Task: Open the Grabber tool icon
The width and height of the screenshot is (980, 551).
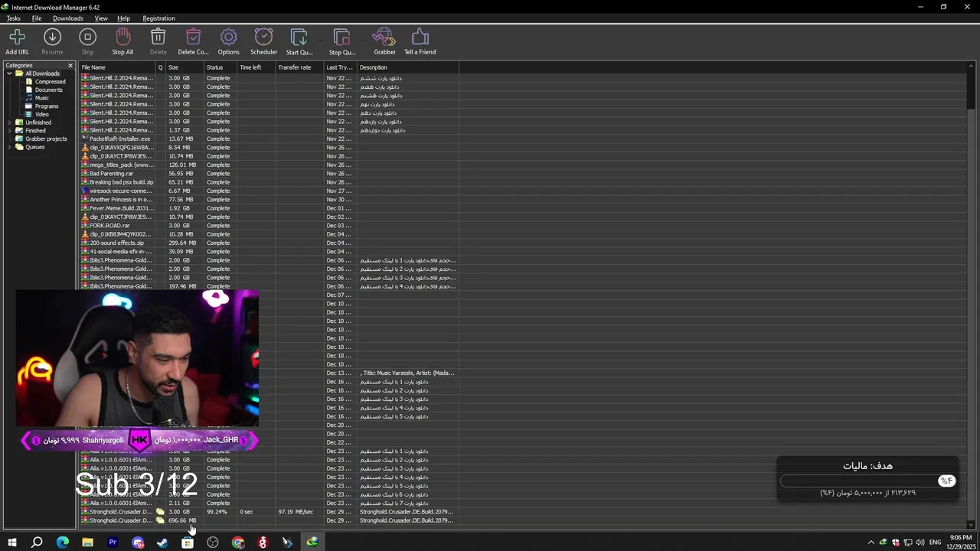Action: (384, 37)
